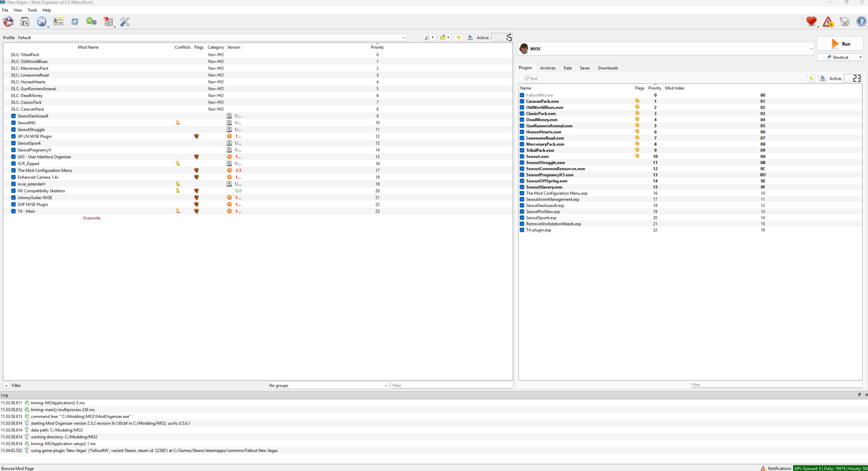Screen dimensions: 868x471
Task: Click SCR_Zipped conflict icon
Action: pyautogui.click(x=178, y=164)
